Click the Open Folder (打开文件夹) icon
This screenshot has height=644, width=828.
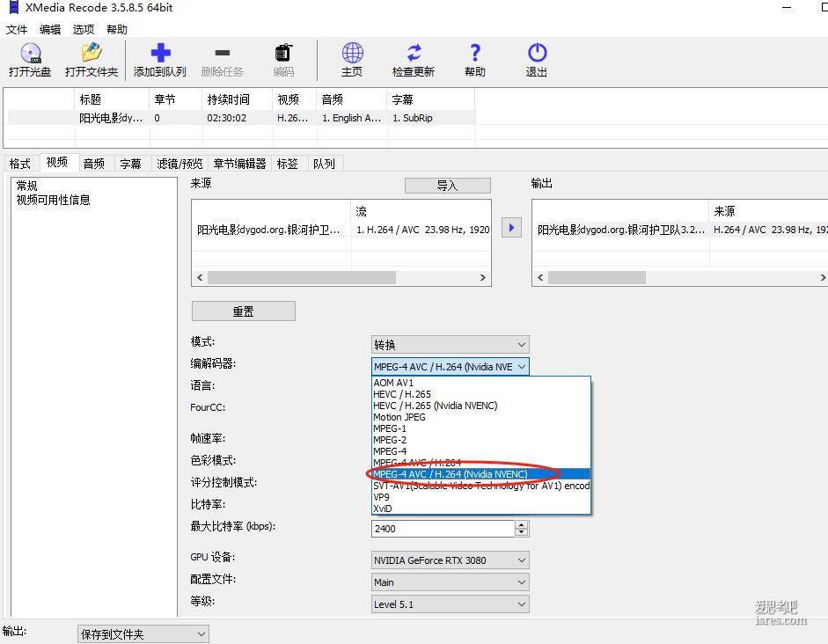click(x=92, y=53)
